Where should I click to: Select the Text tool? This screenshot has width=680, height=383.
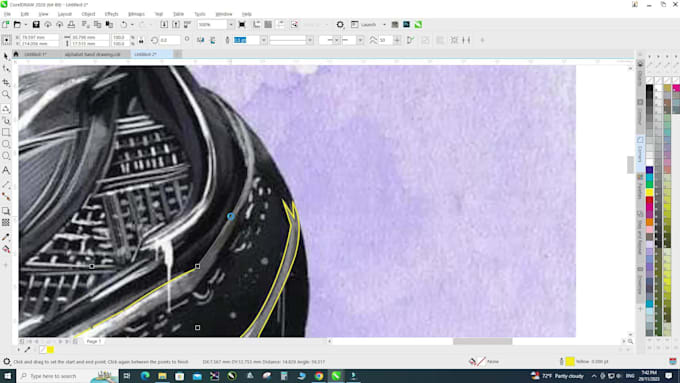pyautogui.click(x=6, y=170)
